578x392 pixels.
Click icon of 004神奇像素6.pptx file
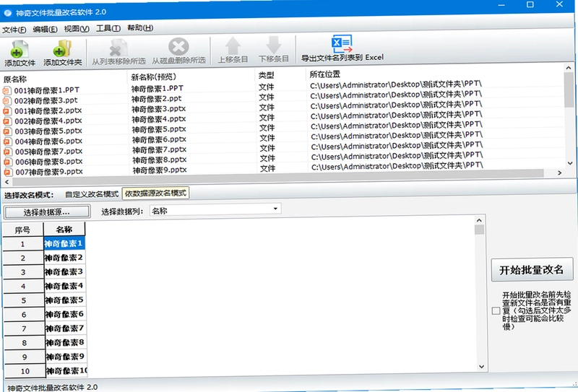pos(7,141)
